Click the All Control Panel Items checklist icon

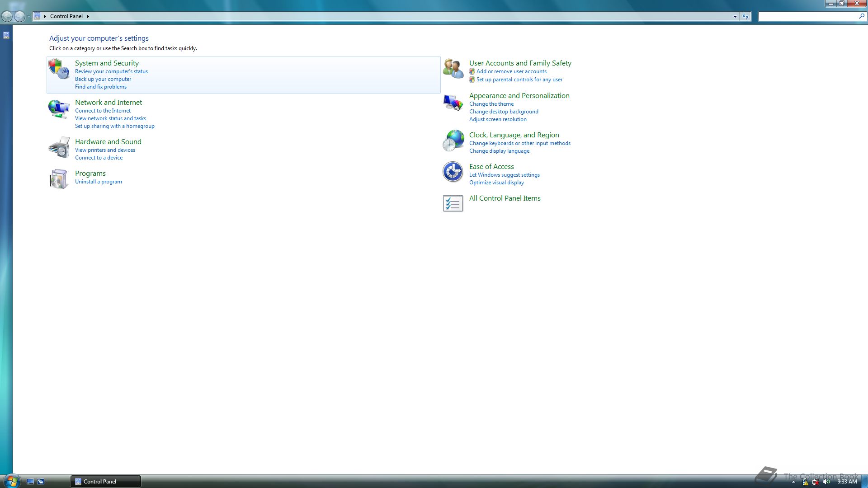(x=453, y=204)
